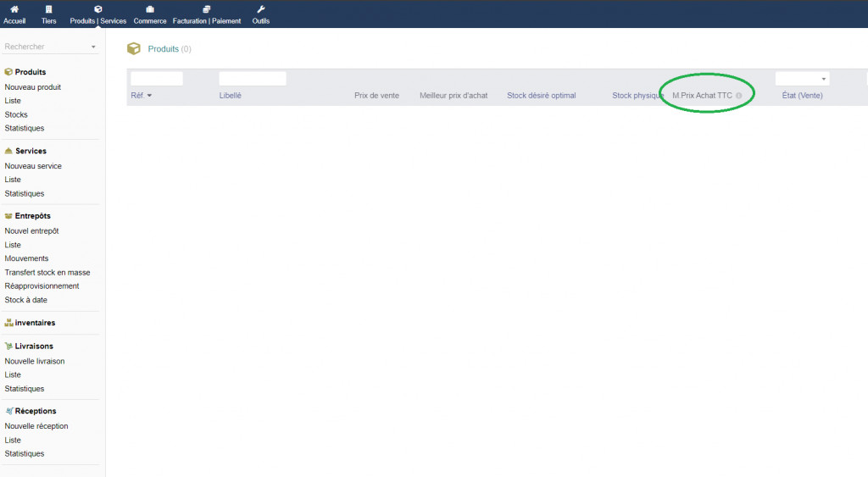868x477 pixels.
Task: Sort by Meilleur prix d'achat column
Action: [x=453, y=96]
